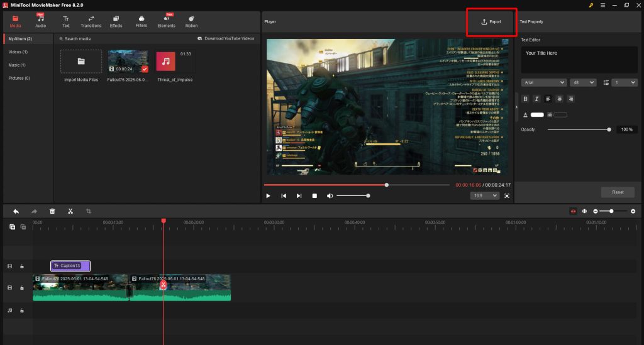Go to the previous frame
This screenshot has width=644, height=345.
coord(284,195)
